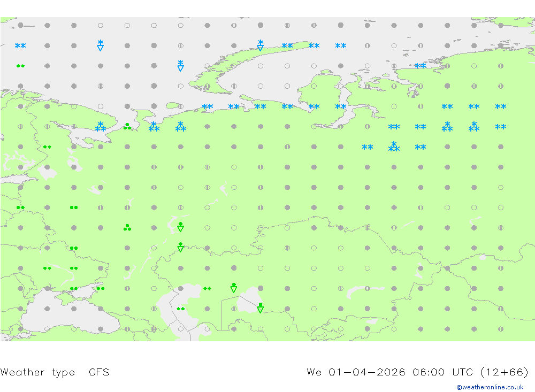The height and width of the screenshot is (392, 535).
Task: Click the forecast date '01-04-2026'
Action: (367, 372)
